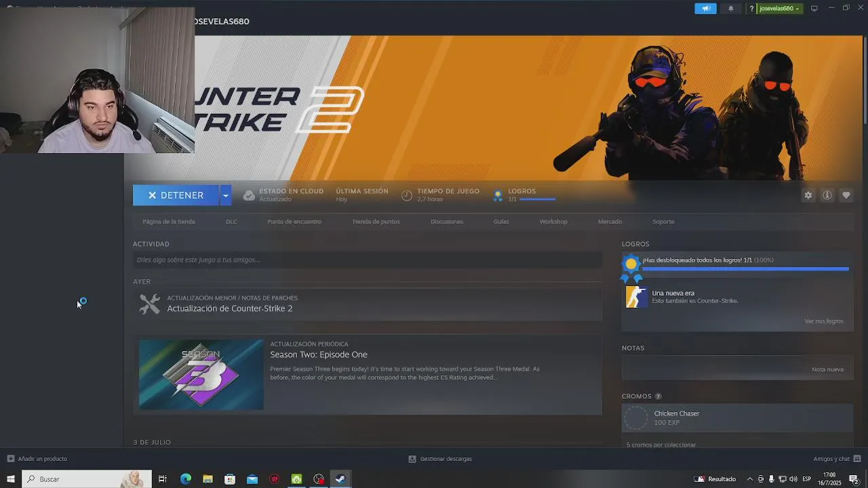Click the Windows Buscar search box
The image size is (868, 488).
[87, 479]
